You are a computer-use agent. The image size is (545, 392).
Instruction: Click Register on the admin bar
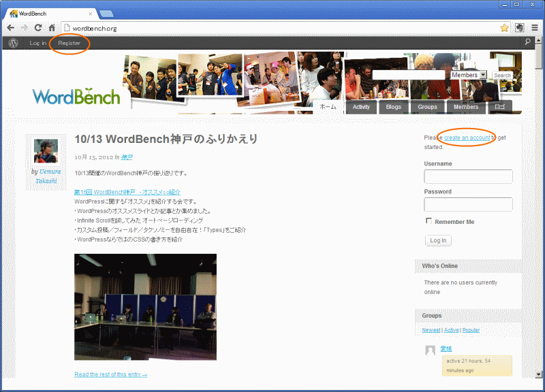[69, 43]
